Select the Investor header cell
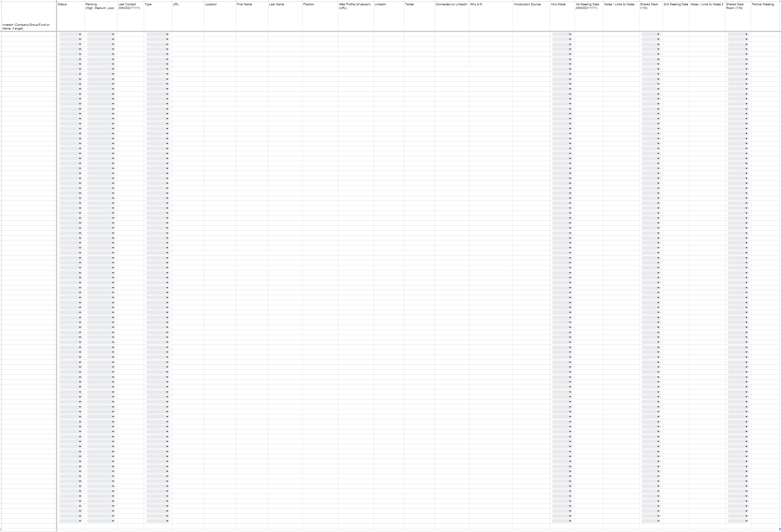Screen dimensions: 781x532 pos(28,17)
